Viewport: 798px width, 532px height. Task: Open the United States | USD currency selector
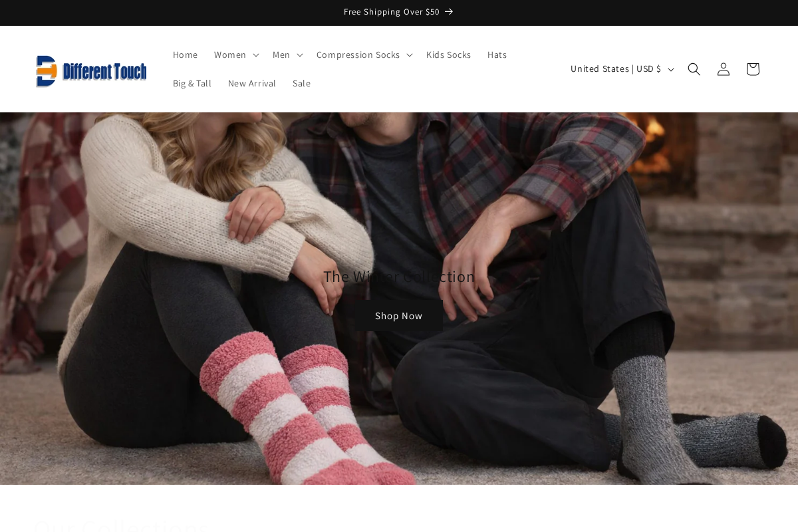click(621, 68)
